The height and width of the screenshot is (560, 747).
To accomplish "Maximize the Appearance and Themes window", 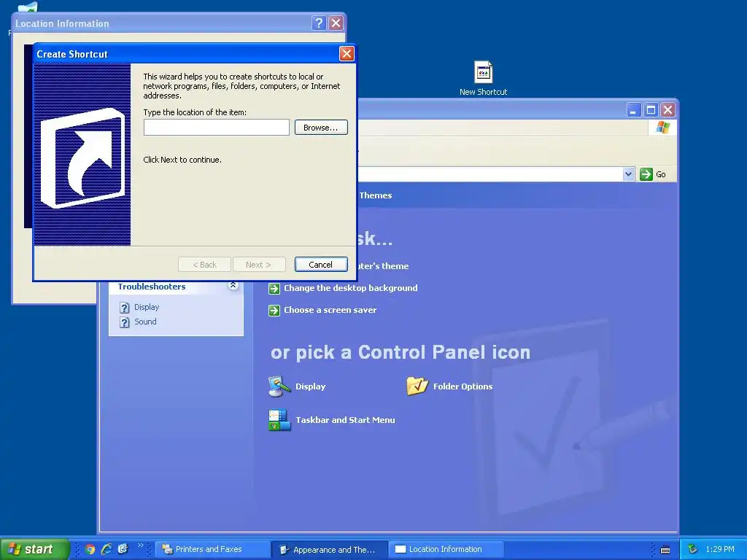I will [651, 110].
